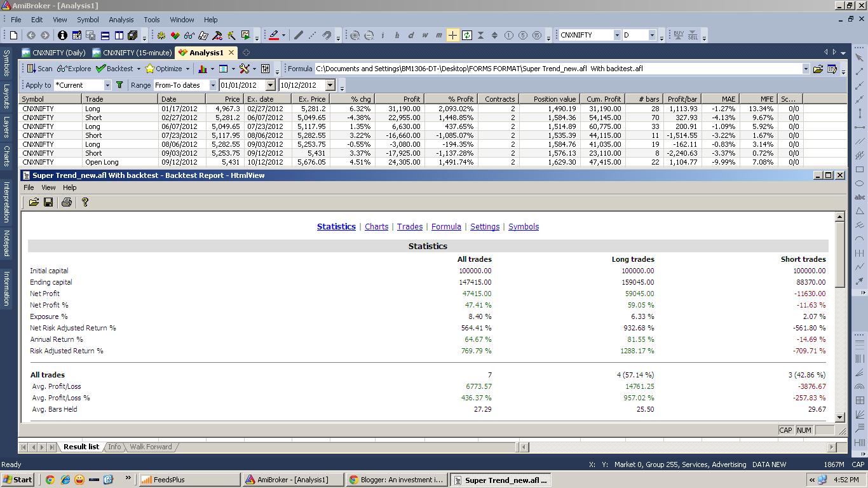Select the daily 'd' interval button
The height and width of the screenshot is (488, 868).
point(411,36)
